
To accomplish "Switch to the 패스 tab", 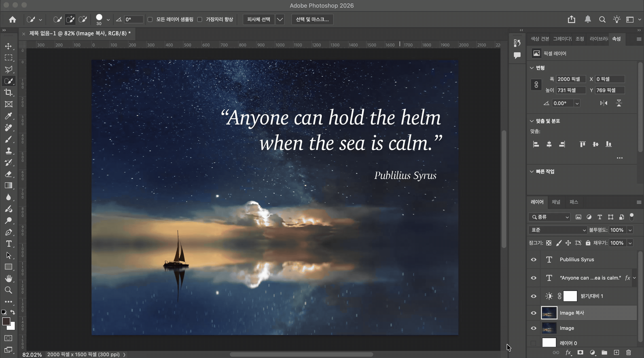I will pyautogui.click(x=574, y=202).
